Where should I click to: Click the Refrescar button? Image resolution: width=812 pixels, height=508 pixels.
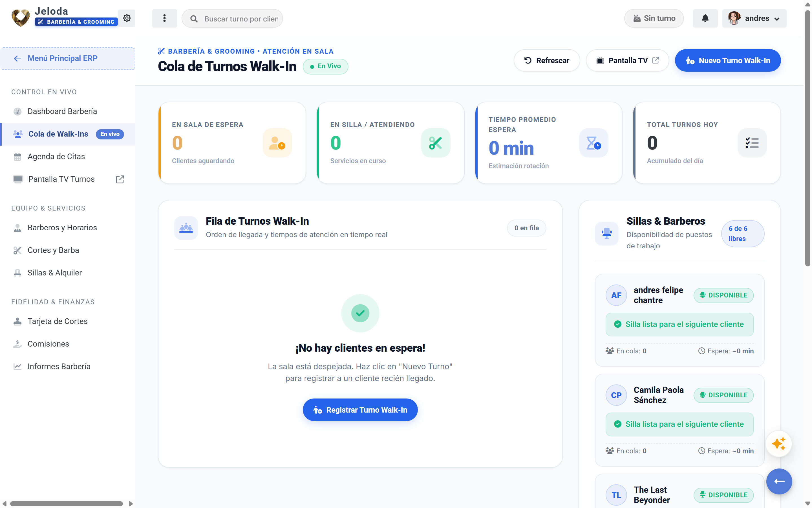(547, 60)
